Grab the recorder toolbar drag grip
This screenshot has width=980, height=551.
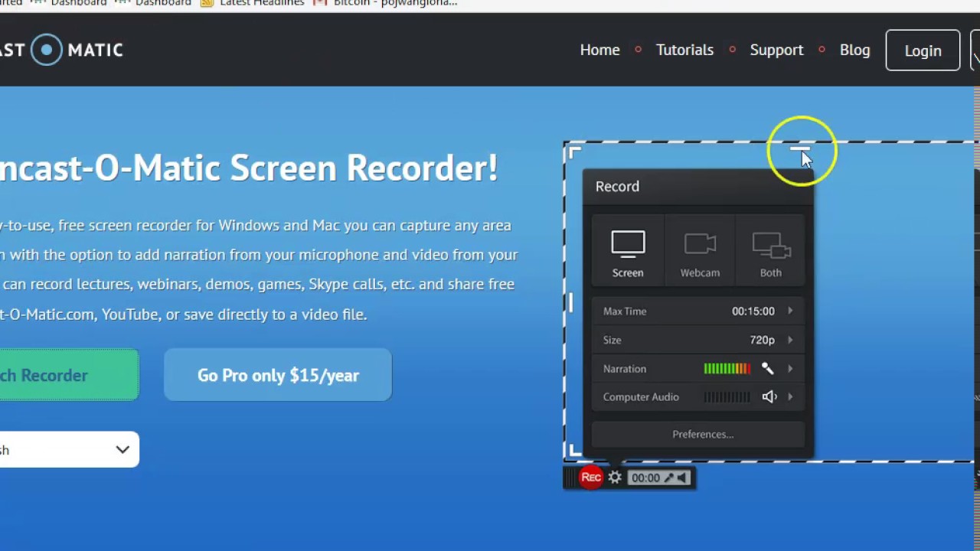570,478
